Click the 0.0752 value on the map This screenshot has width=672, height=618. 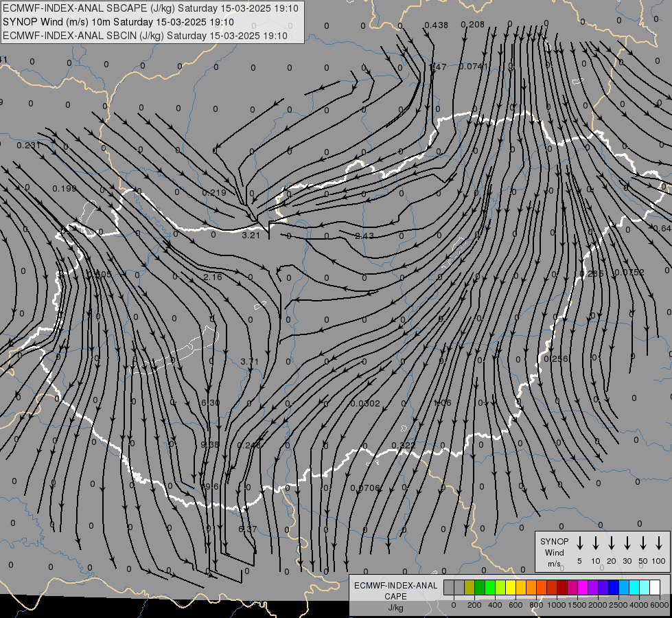click(629, 273)
